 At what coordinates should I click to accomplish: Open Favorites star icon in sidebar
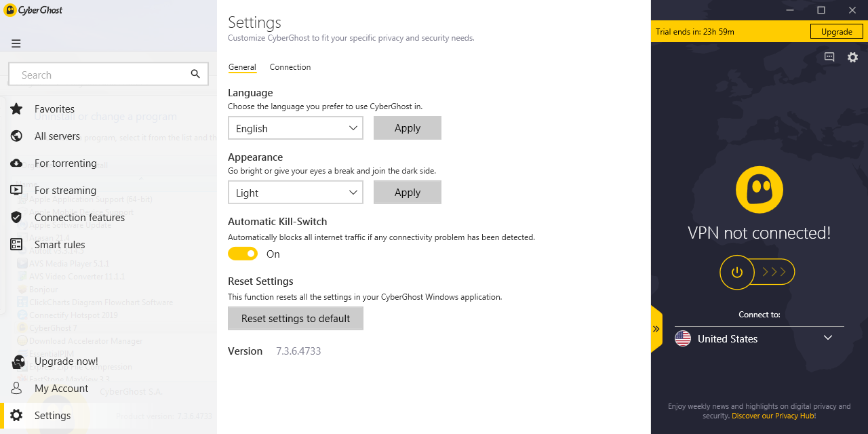pyautogui.click(x=17, y=109)
